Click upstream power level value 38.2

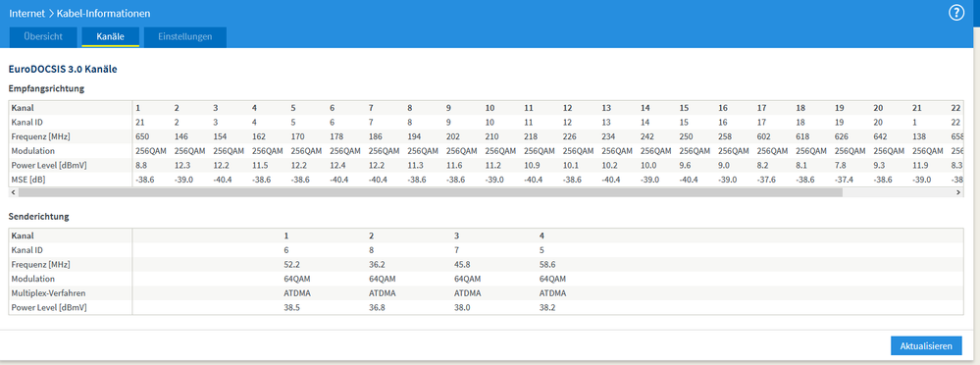coord(546,307)
